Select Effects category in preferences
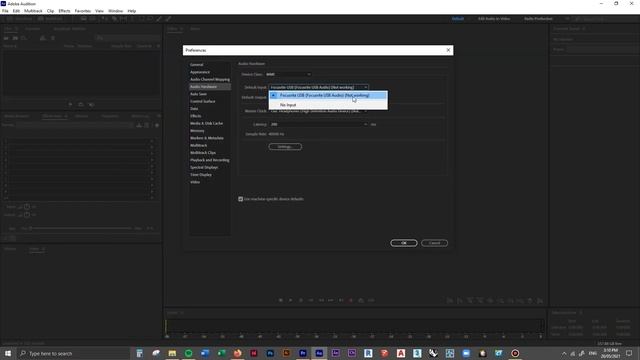 click(196, 116)
